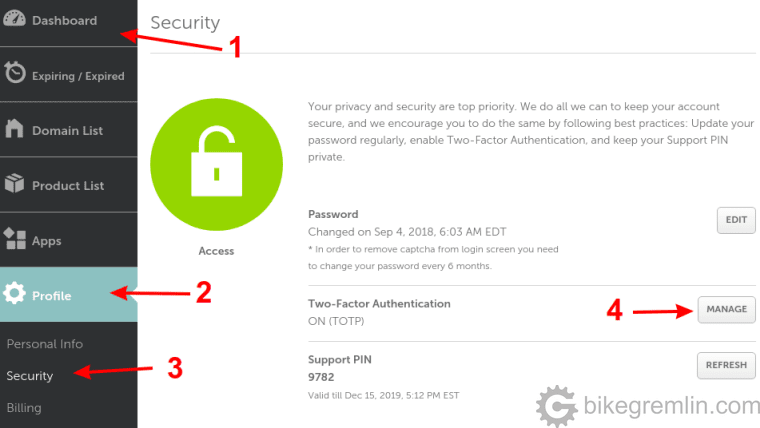Select Security submenu item

click(x=30, y=376)
